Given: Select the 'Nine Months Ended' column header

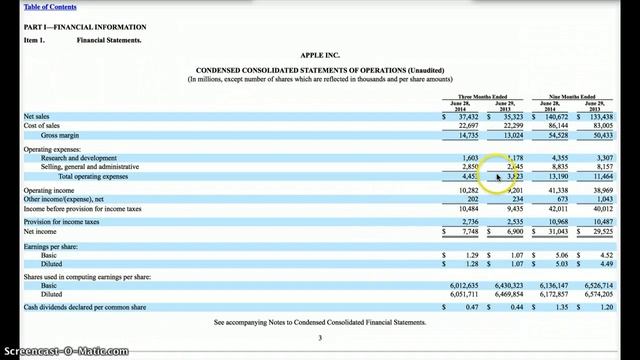Looking at the screenshot, I should (x=572, y=97).
